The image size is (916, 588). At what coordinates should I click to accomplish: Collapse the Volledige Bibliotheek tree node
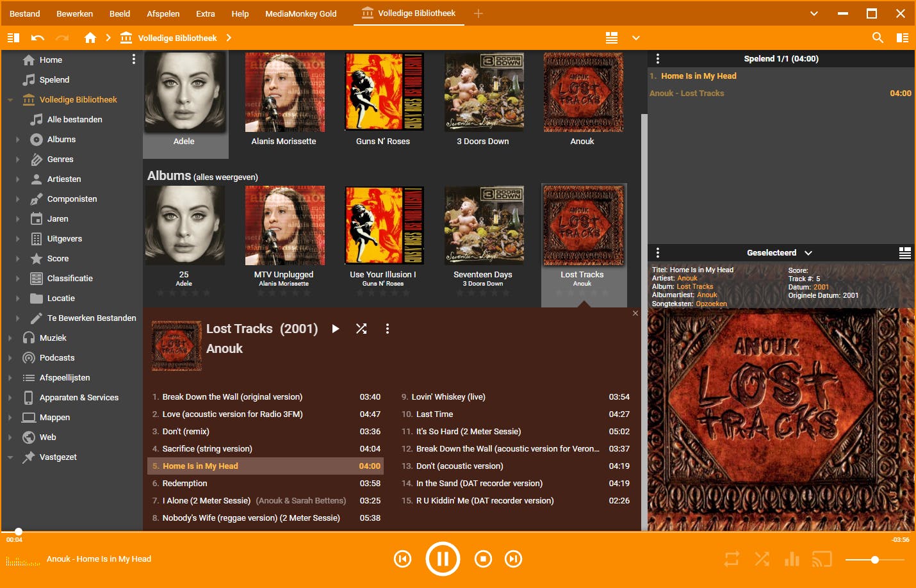click(x=10, y=100)
